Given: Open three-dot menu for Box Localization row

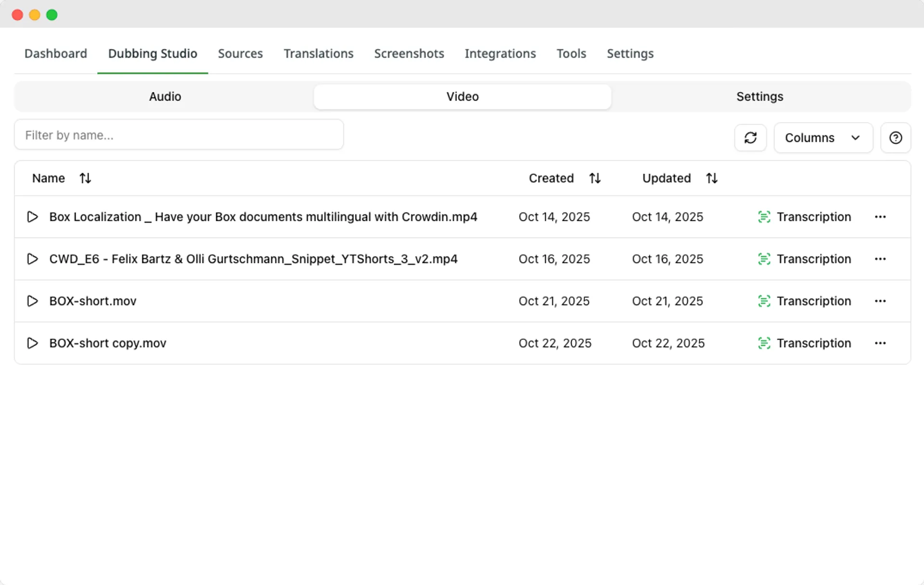Looking at the screenshot, I should point(880,217).
